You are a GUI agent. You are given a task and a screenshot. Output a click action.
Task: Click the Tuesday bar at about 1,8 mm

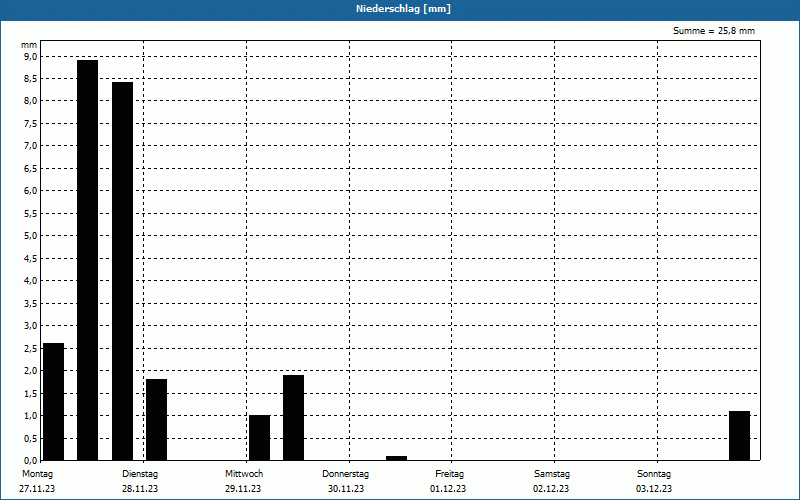(x=157, y=419)
